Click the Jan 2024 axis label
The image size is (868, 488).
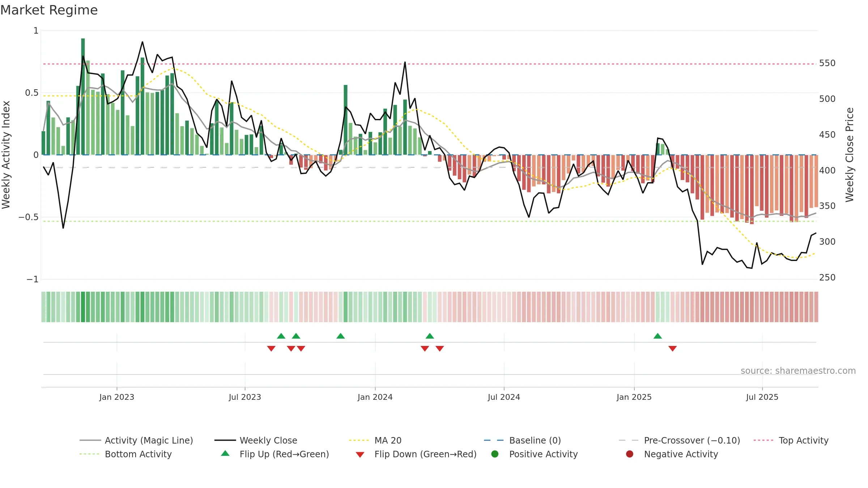tap(375, 397)
